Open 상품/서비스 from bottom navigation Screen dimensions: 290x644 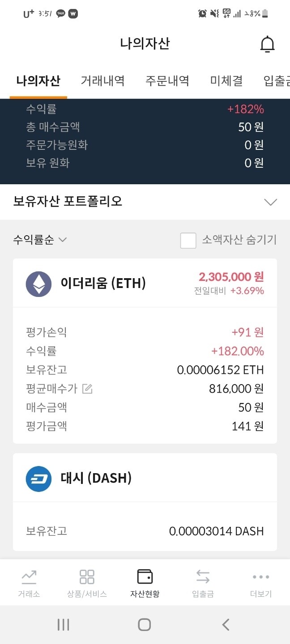pos(87,582)
